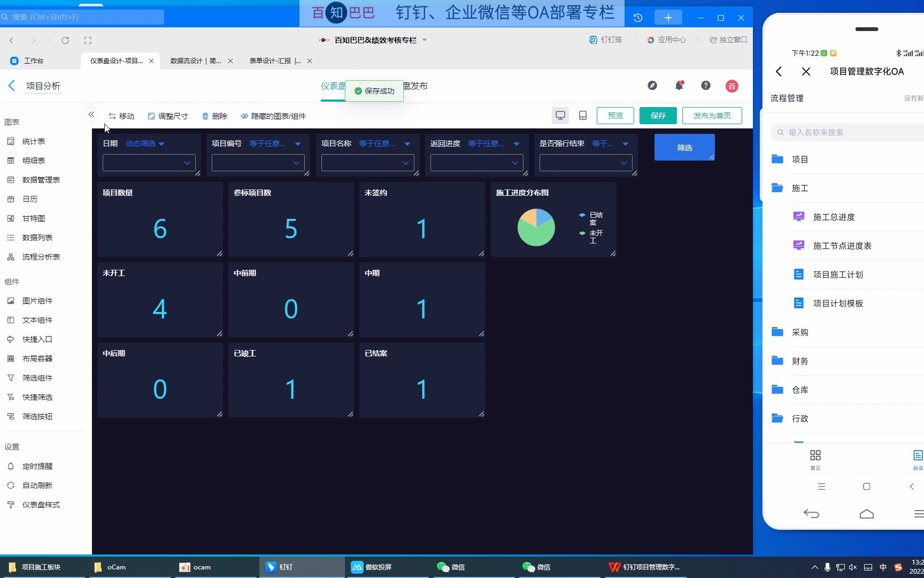Open 钉钉 from the Windows taskbar
Screen dimensions: 924x578
point(302,567)
